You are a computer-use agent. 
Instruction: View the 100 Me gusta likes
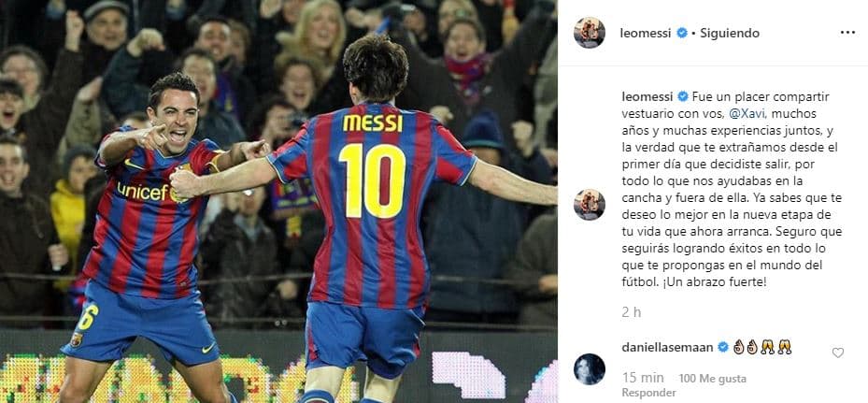(704, 378)
